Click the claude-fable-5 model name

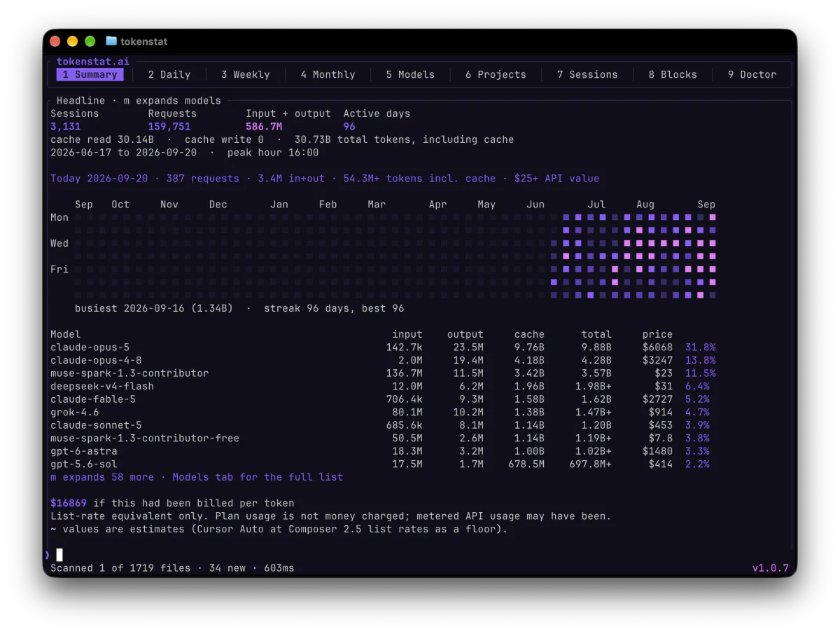coord(93,399)
